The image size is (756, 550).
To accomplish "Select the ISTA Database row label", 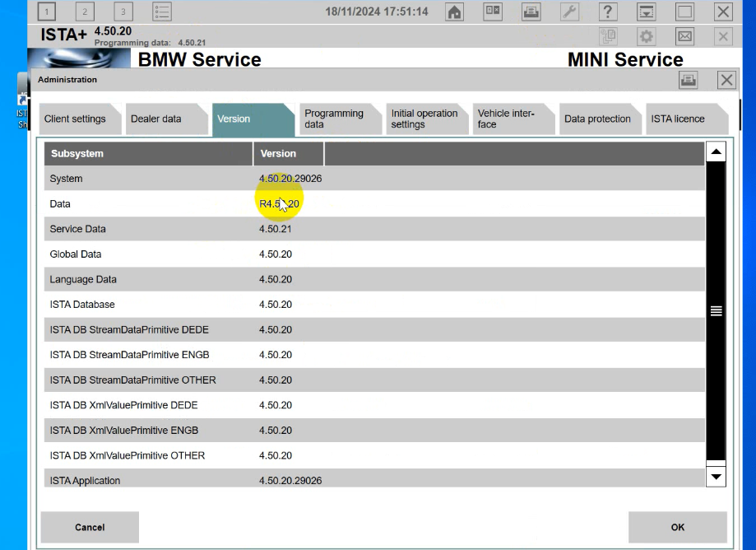I will click(x=82, y=305).
